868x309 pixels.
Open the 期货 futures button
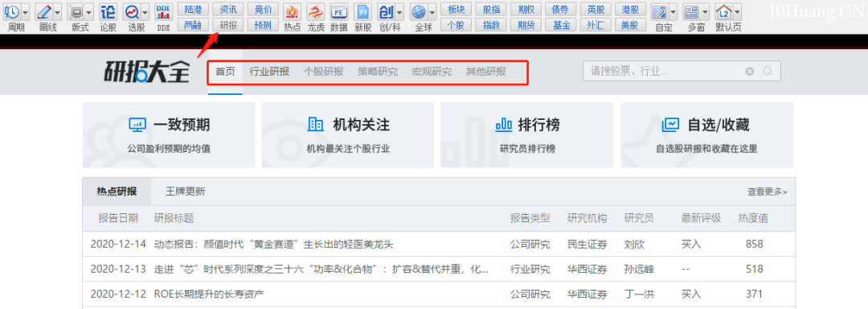526,25
